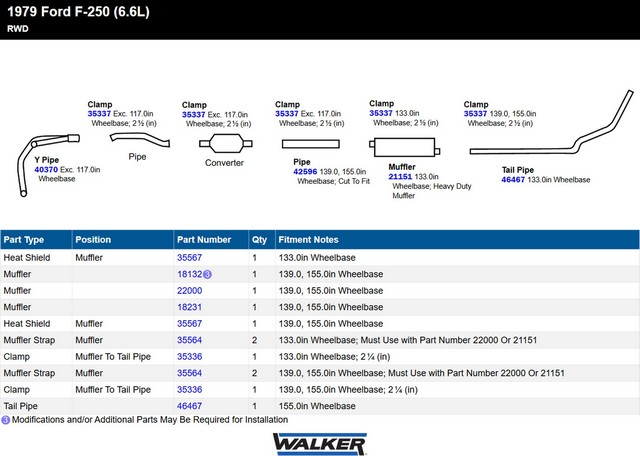The height and width of the screenshot is (456, 640).
Task: Click the Part Number column header
Action: 203,240
